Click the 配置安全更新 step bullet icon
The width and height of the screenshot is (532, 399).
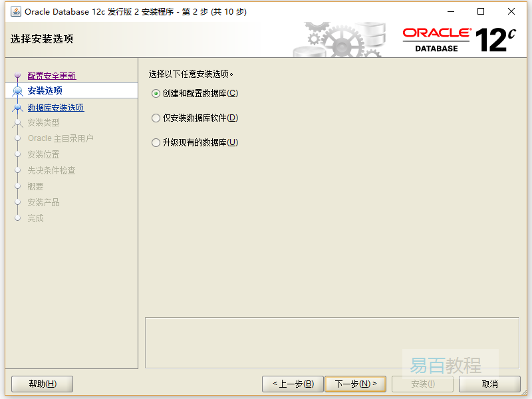[18, 76]
